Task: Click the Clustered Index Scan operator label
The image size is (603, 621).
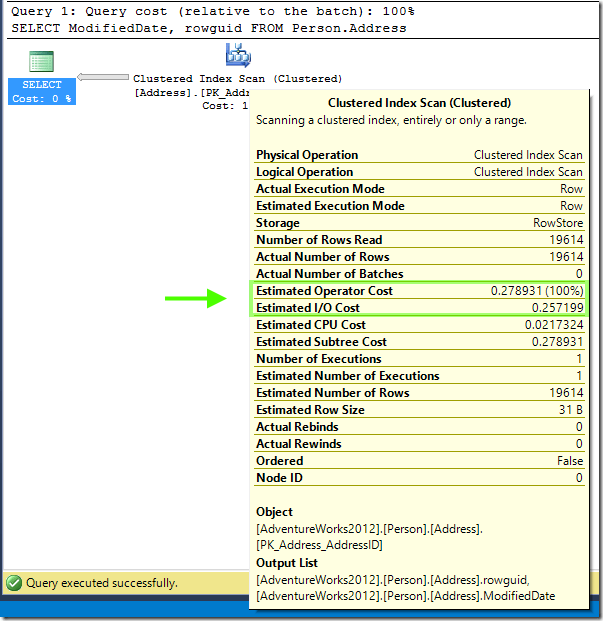Action: pyautogui.click(x=237, y=79)
